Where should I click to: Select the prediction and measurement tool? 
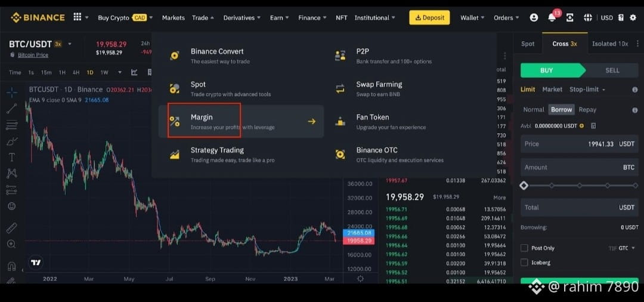[11, 190]
